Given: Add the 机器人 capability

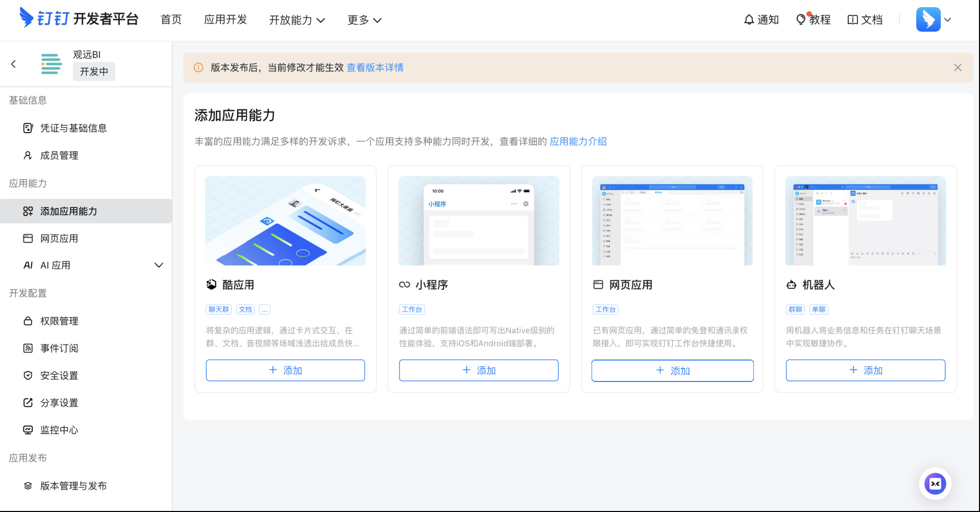Looking at the screenshot, I should click(x=865, y=370).
